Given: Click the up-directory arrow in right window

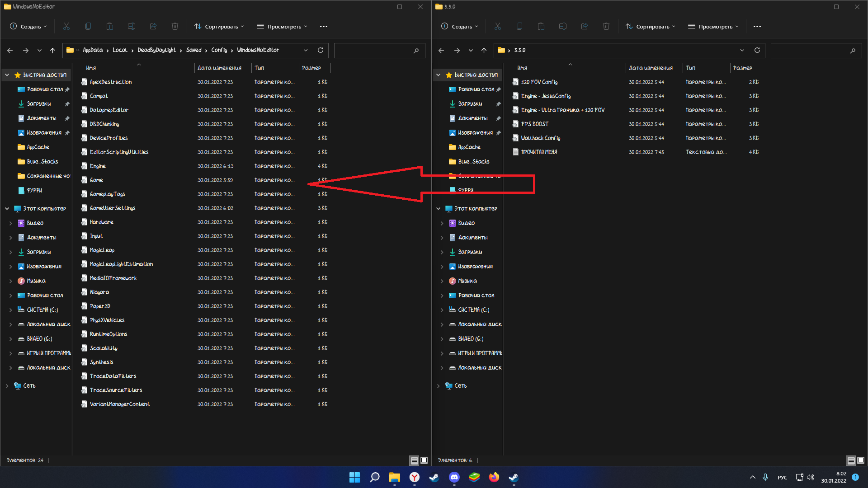Looking at the screenshot, I should coord(484,50).
